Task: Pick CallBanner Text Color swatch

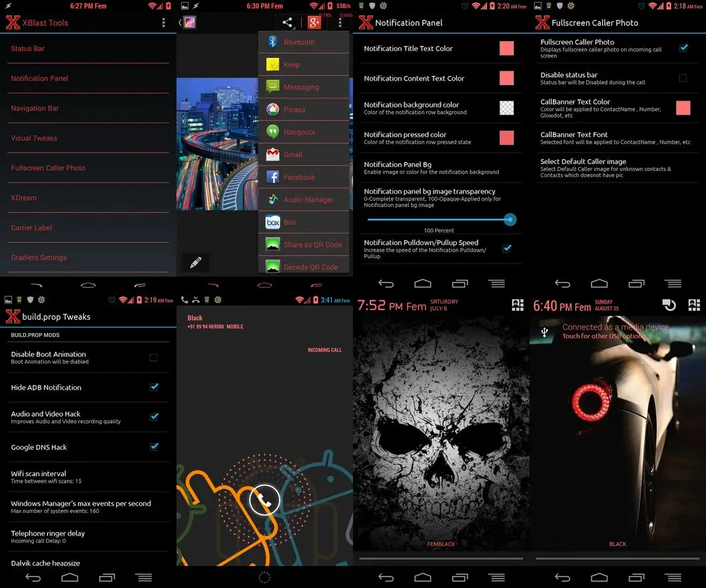Action: pyautogui.click(x=683, y=108)
